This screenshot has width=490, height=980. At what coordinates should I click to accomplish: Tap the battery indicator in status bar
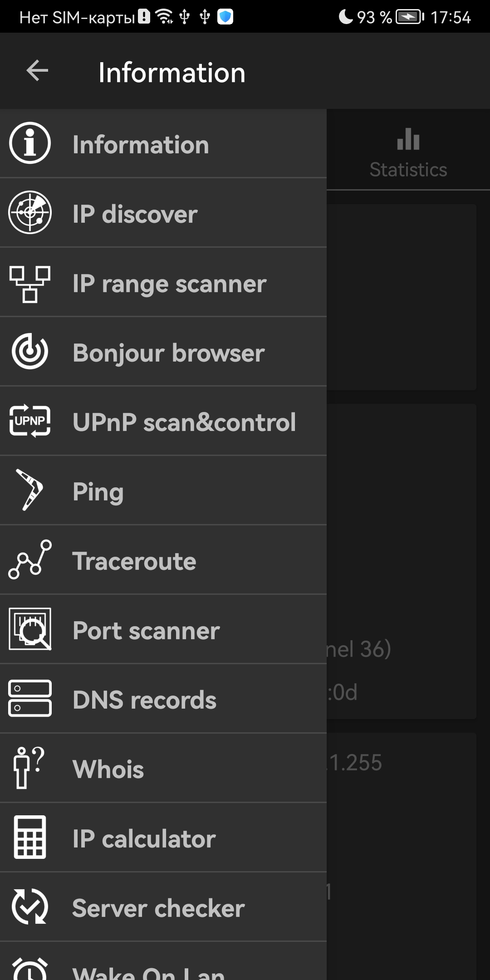(410, 17)
